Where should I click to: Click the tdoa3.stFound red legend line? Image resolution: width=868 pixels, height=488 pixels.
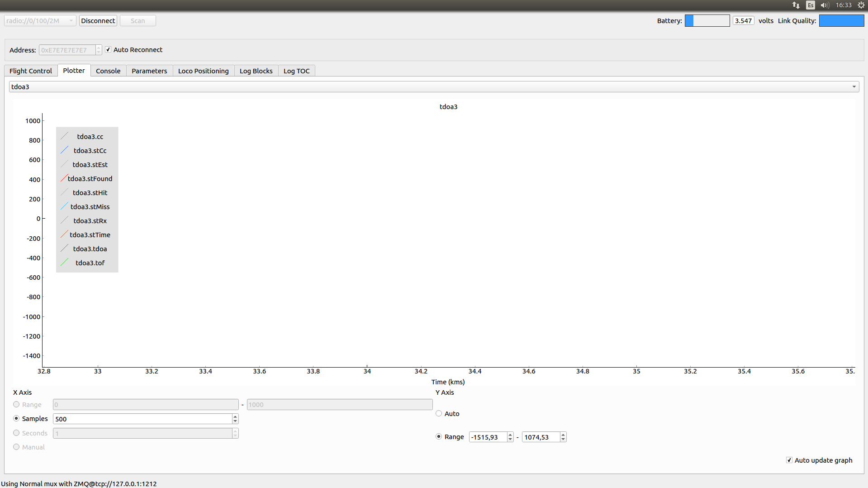click(x=64, y=178)
